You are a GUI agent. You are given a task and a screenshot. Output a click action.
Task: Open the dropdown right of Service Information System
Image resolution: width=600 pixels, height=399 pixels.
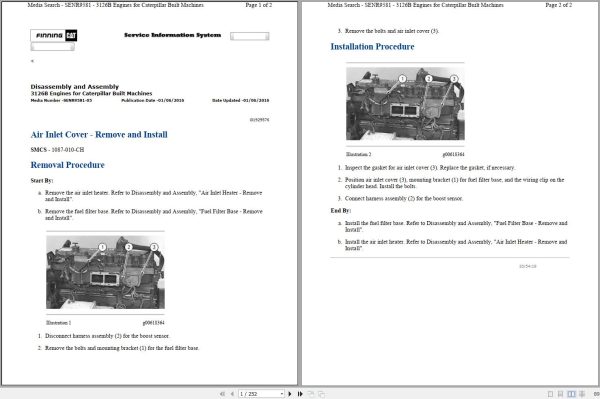[249, 36]
